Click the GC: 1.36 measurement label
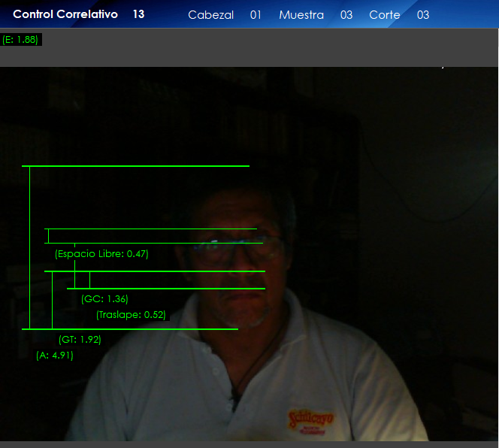The width and height of the screenshot is (499, 448). click(x=104, y=298)
